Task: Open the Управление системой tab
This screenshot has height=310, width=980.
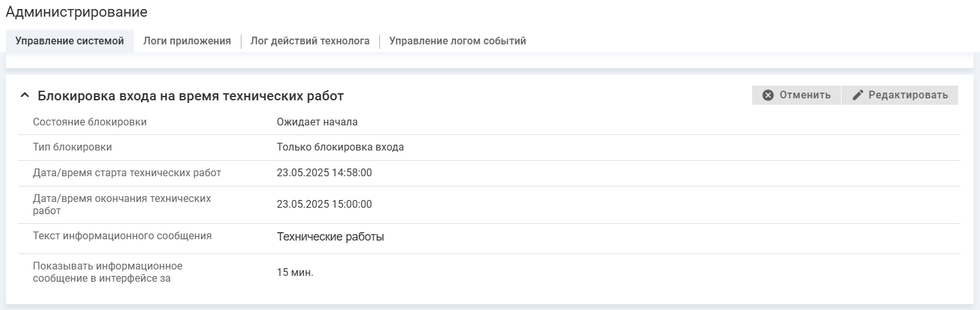Action: pyautogui.click(x=70, y=41)
